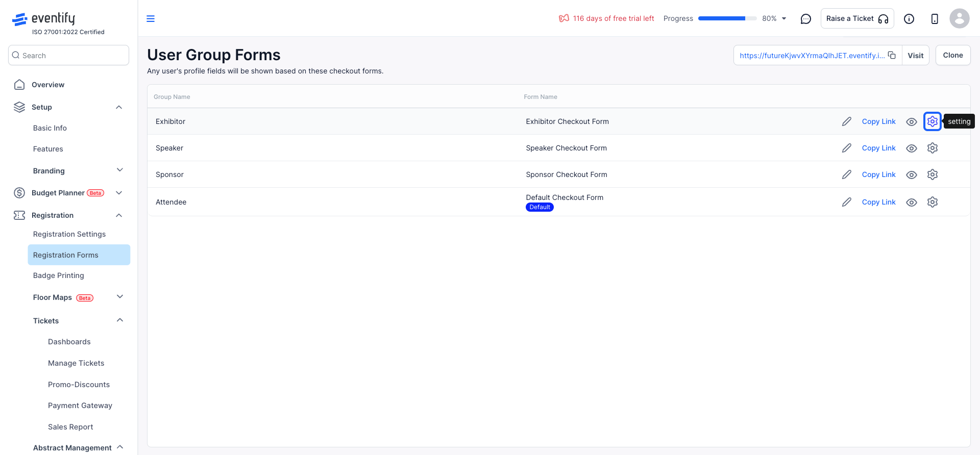
Task: Toggle the hamburger menu icon
Action: click(x=151, y=19)
